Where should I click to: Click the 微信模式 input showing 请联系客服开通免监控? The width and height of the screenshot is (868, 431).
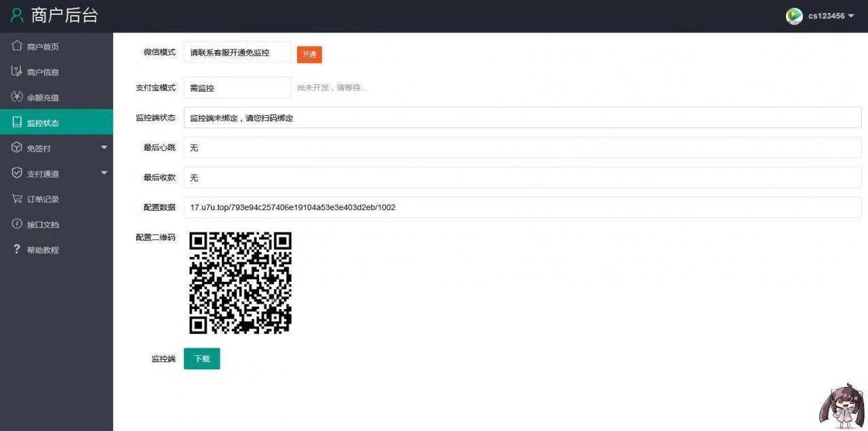point(237,52)
